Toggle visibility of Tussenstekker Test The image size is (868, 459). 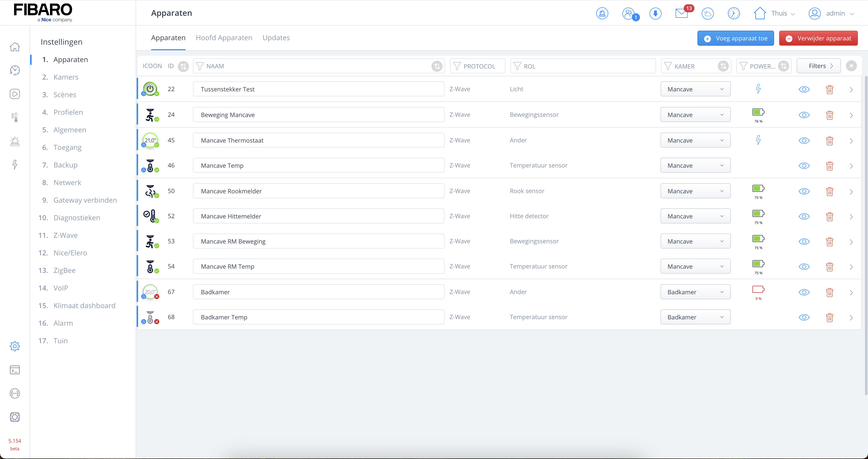coord(804,89)
